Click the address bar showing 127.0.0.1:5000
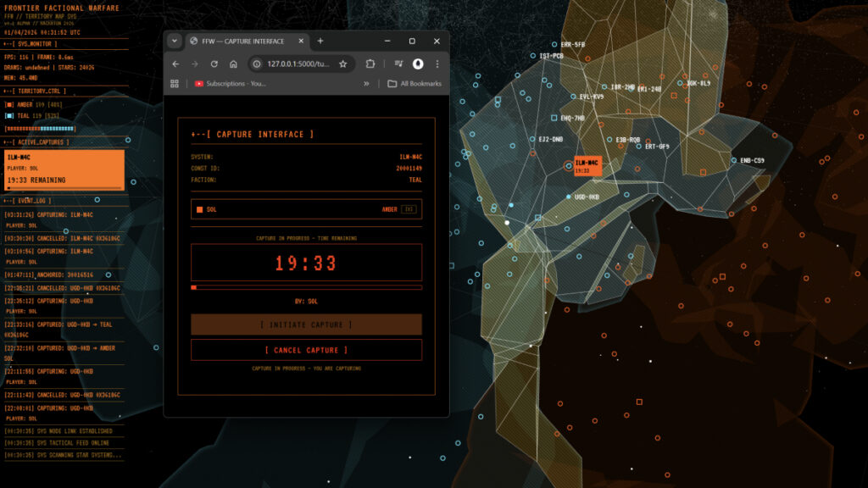This screenshot has width=868, height=488. 298,64
